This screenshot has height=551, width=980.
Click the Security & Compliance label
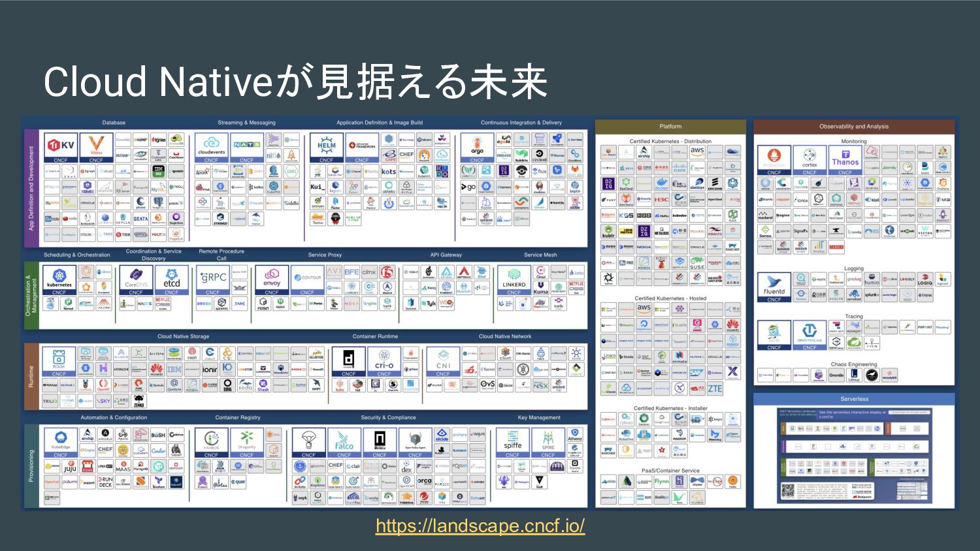pyautogui.click(x=388, y=418)
